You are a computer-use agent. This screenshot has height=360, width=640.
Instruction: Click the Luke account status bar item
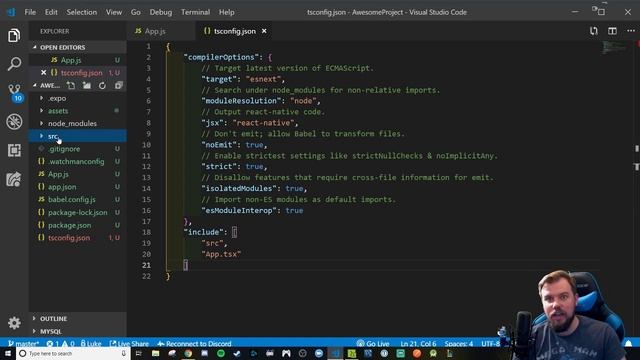(91, 344)
